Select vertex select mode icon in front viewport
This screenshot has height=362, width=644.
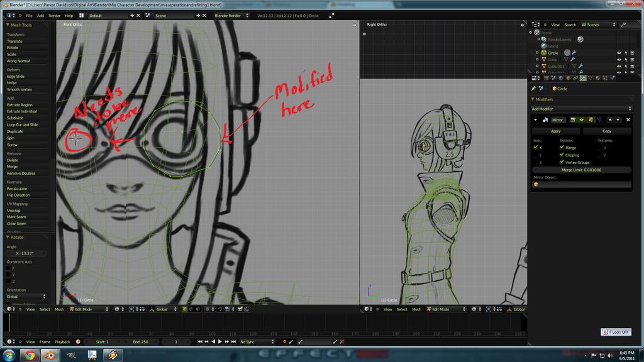pos(184,309)
